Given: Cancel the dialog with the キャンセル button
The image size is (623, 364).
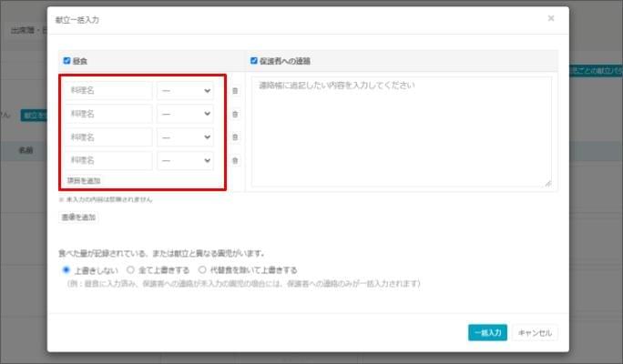Looking at the screenshot, I should point(535,333).
